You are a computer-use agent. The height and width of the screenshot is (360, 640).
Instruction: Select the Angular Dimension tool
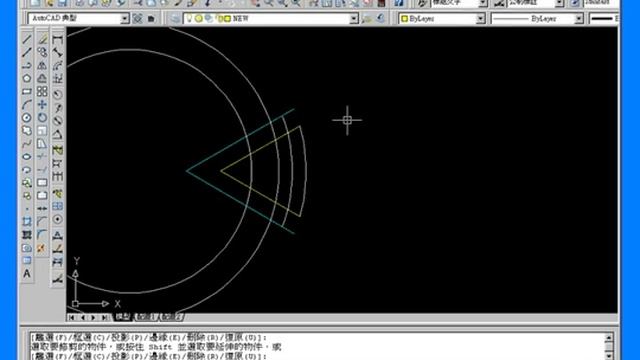(x=58, y=134)
